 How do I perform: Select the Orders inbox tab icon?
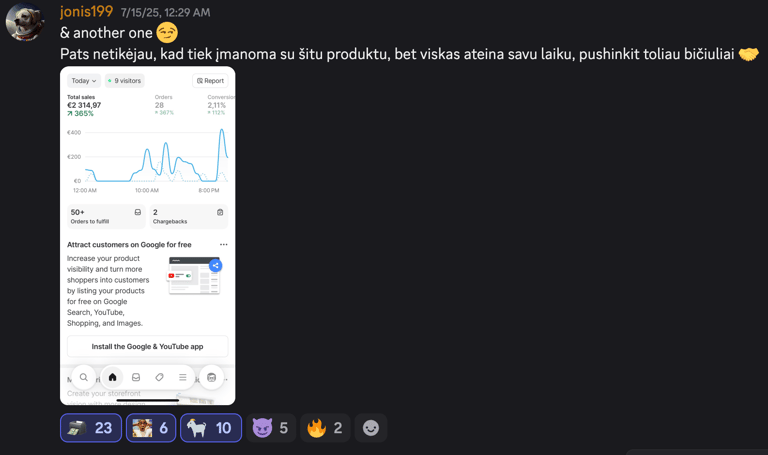click(136, 377)
